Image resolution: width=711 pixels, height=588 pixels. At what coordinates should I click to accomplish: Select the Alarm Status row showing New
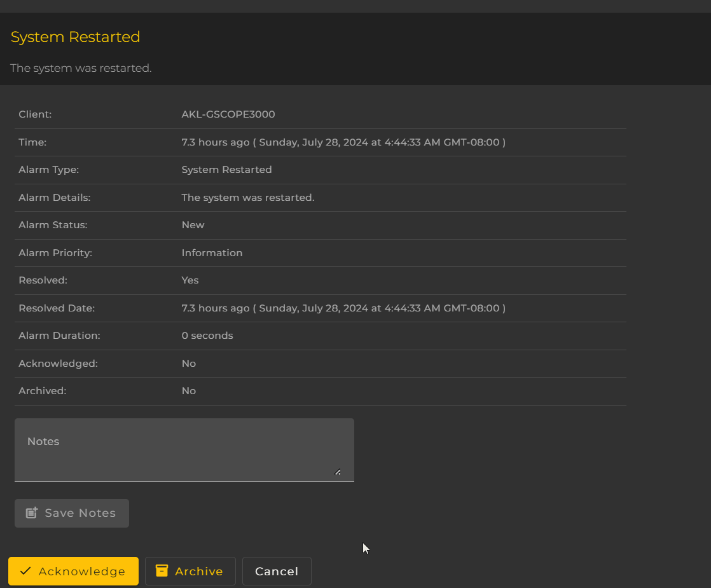tap(192, 225)
